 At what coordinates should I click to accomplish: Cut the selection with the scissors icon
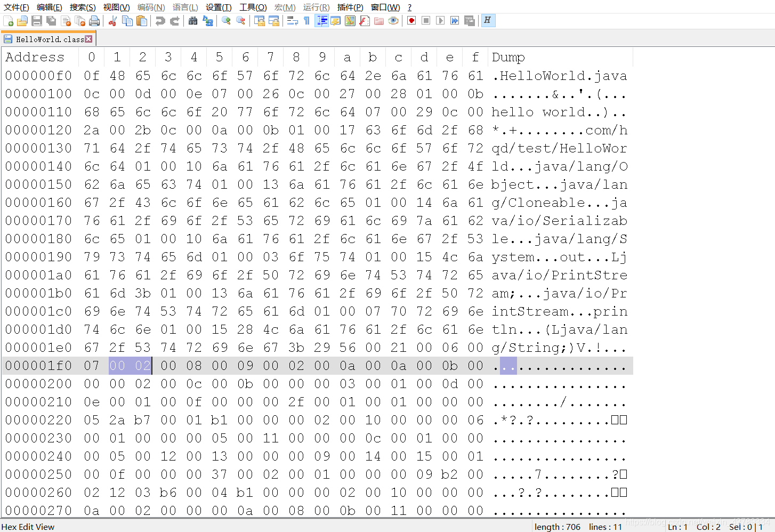(112, 21)
